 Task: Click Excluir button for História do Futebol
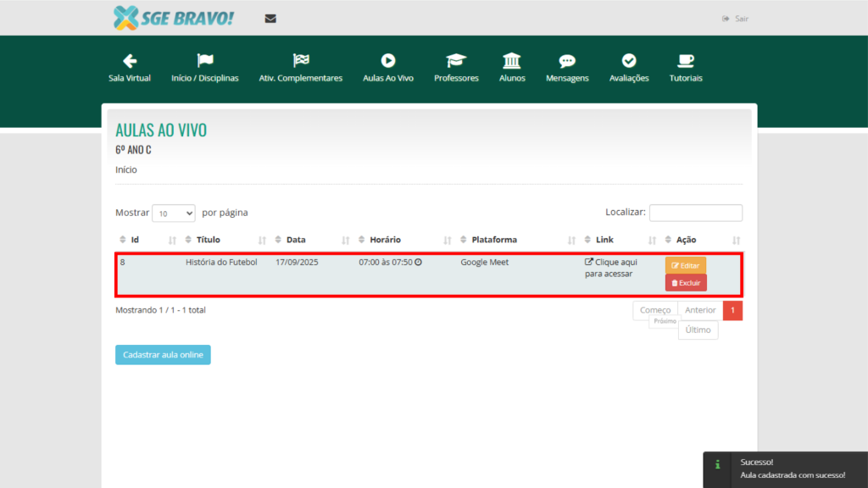[x=686, y=283]
